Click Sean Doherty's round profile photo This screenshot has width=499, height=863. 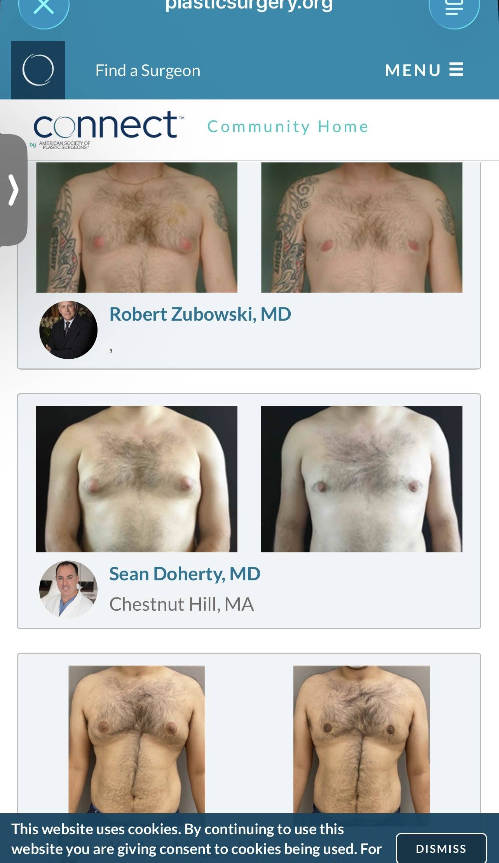68,589
